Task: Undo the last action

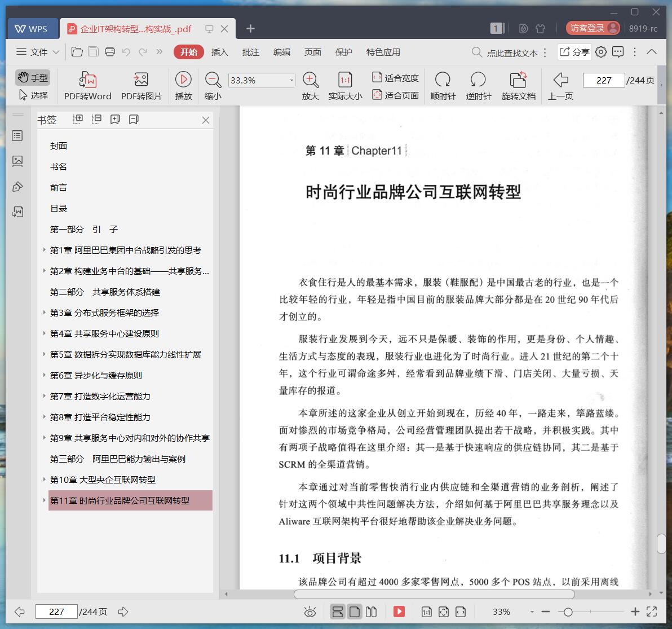Action: click(x=126, y=52)
